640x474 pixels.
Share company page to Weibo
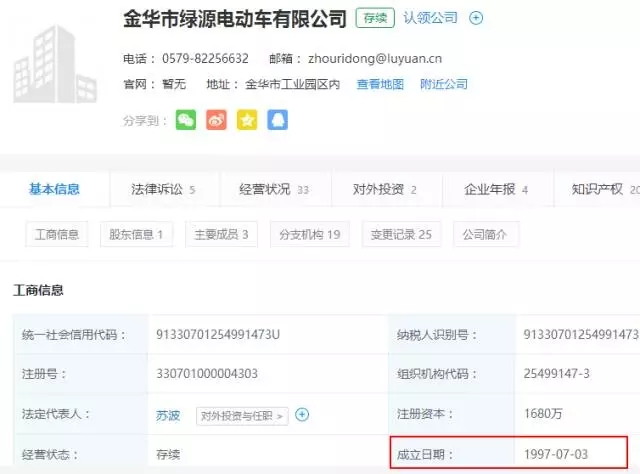click(x=216, y=120)
